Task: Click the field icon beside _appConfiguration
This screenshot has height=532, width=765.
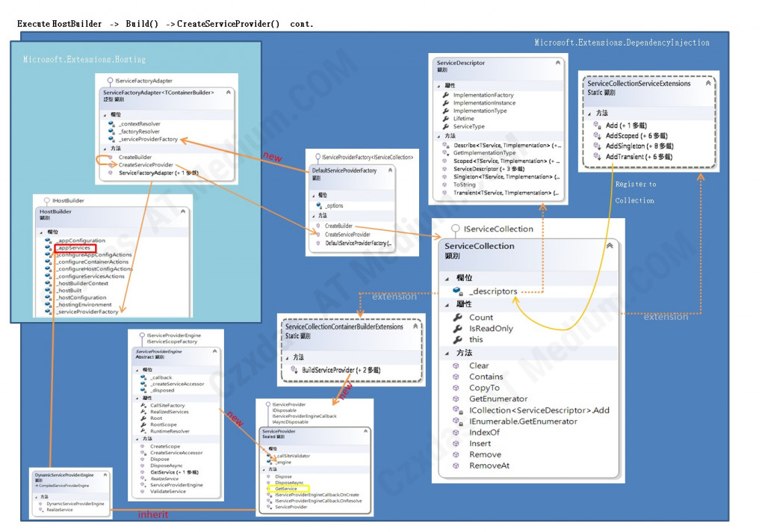Action: [x=49, y=241]
